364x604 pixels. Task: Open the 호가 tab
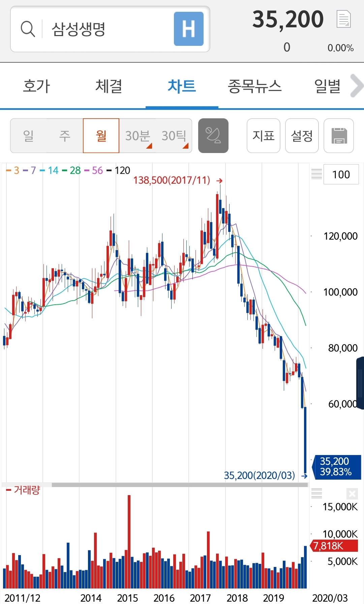click(36, 86)
